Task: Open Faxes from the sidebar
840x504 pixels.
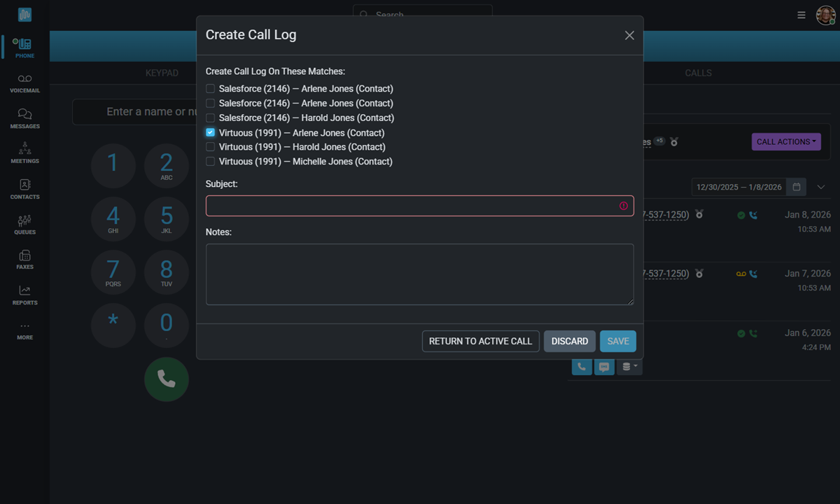Action: (24, 259)
